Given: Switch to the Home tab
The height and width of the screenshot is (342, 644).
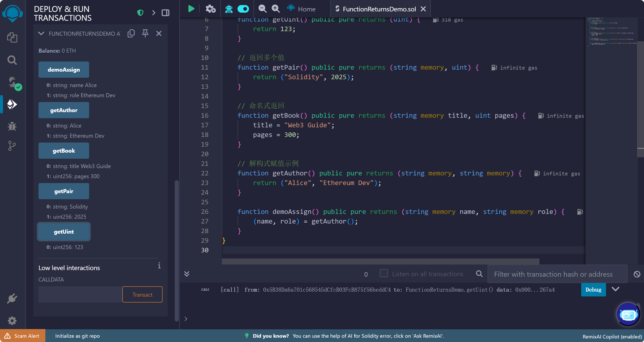Looking at the screenshot, I should tap(306, 9).
